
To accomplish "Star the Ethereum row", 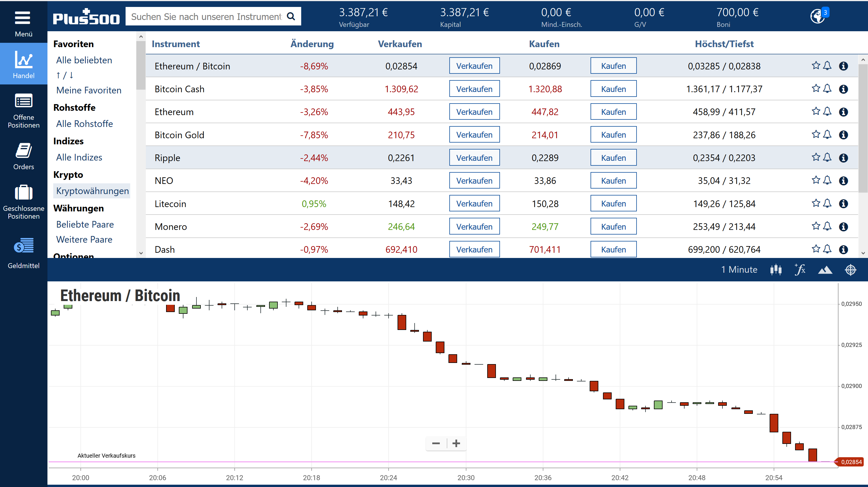I will tap(816, 111).
